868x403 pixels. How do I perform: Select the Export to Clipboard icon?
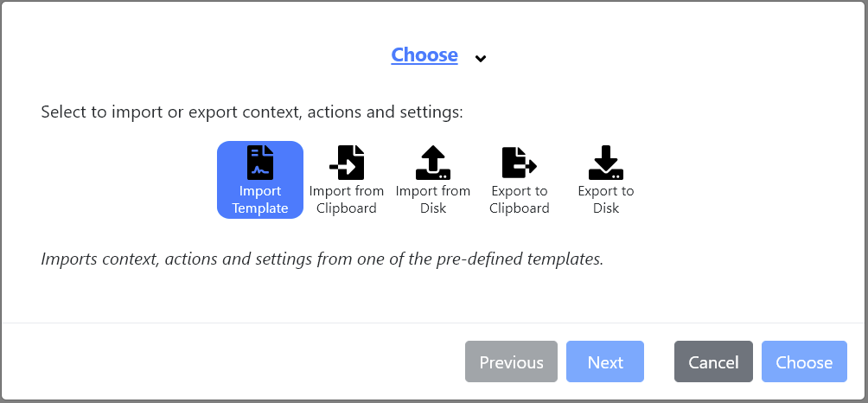click(x=520, y=163)
